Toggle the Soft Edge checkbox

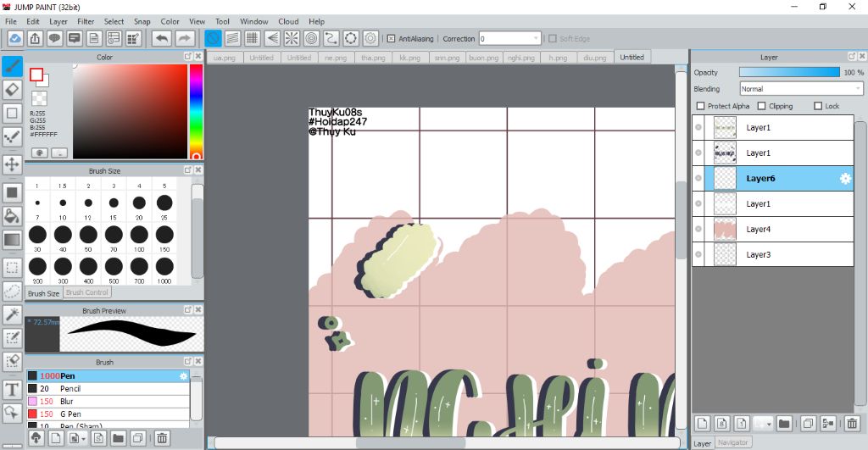pos(552,39)
